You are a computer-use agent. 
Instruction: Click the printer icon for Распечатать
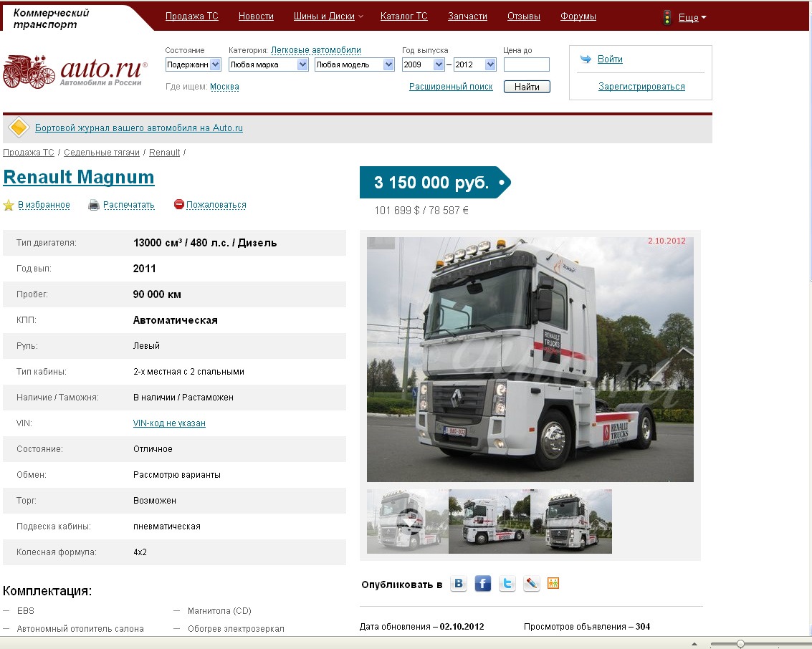click(x=94, y=206)
